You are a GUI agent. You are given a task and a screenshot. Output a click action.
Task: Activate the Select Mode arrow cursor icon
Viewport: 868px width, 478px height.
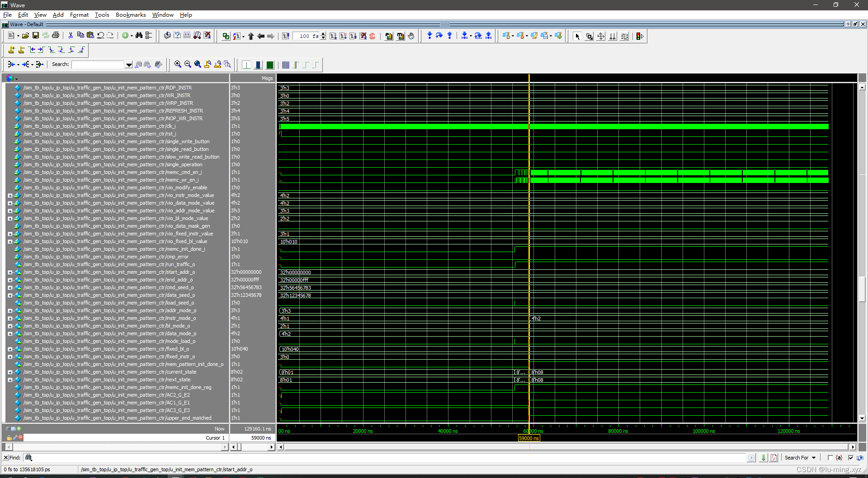[577, 36]
